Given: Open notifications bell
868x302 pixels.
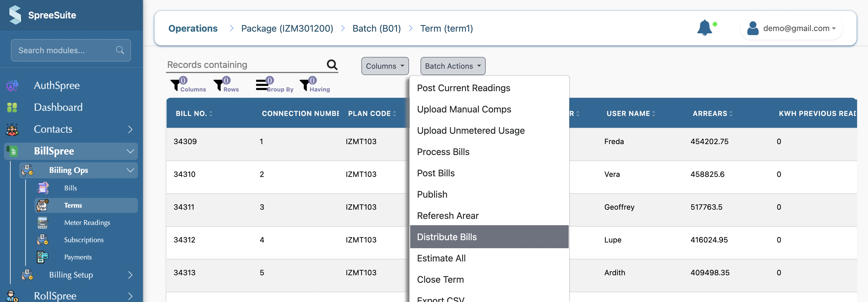Looking at the screenshot, I should pyautogui.click(x=705, y=28).
